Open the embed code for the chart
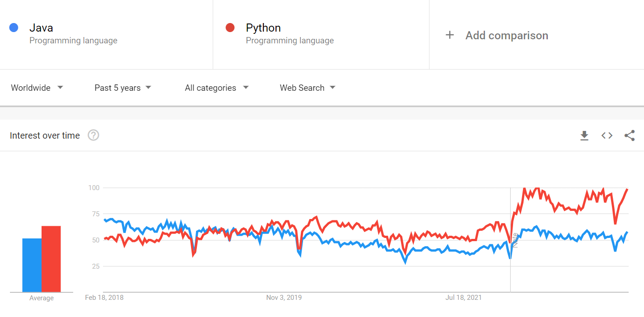Viewport: 644px width, 317px height. (607, 135)
